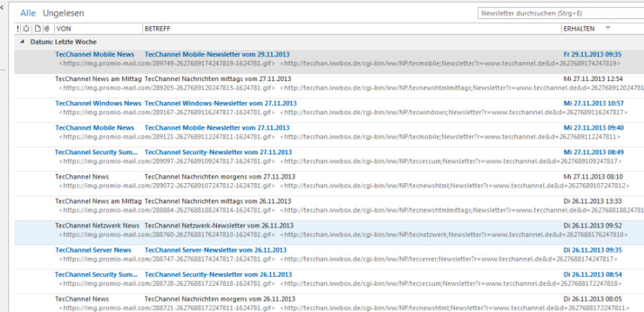Open TecChannel Nachrichten morgens vom 26.11.2013
The height and width of the screenshot is (312, 644).
[220, 299]
